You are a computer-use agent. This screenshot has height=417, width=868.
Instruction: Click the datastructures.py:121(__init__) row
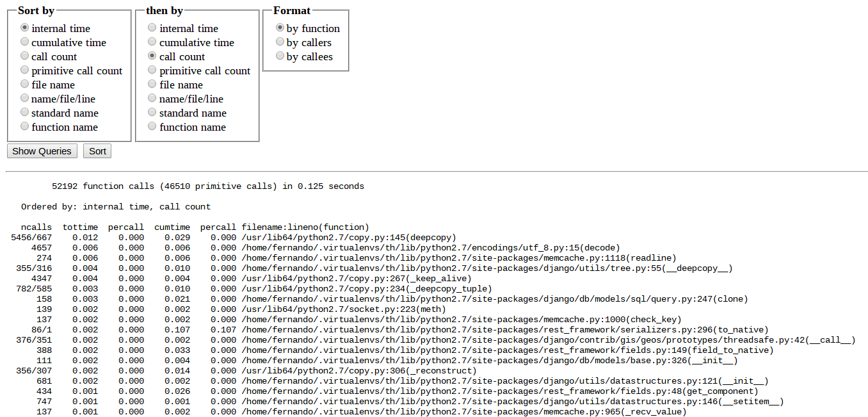coord(402,381)
